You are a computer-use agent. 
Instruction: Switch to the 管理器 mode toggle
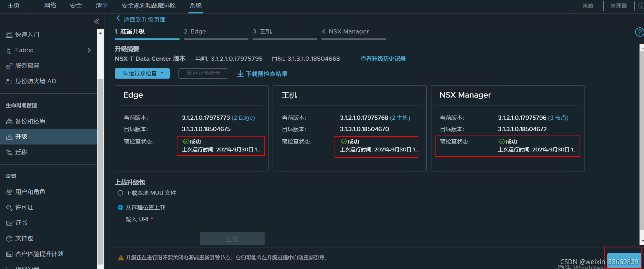point(619,6)
